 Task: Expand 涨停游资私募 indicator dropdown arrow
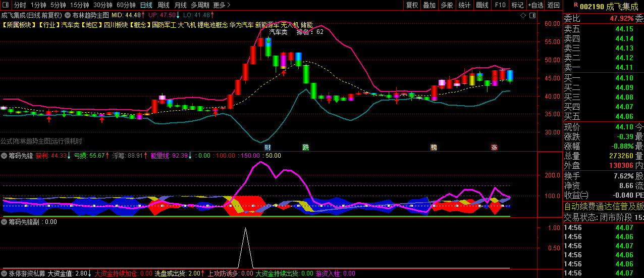pyautogui.click(x=5, y=273)
